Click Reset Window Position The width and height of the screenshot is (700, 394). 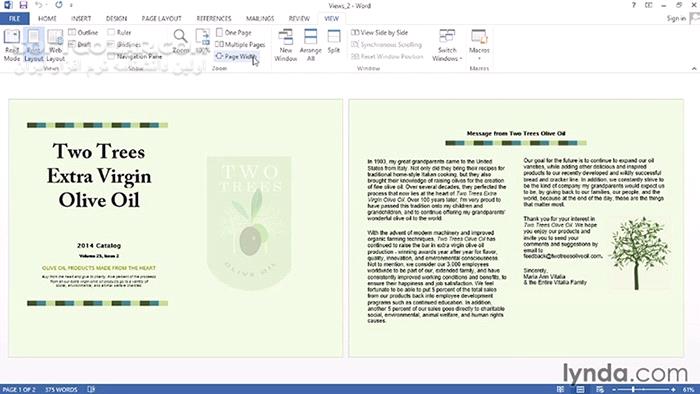[x=387, y=56]
